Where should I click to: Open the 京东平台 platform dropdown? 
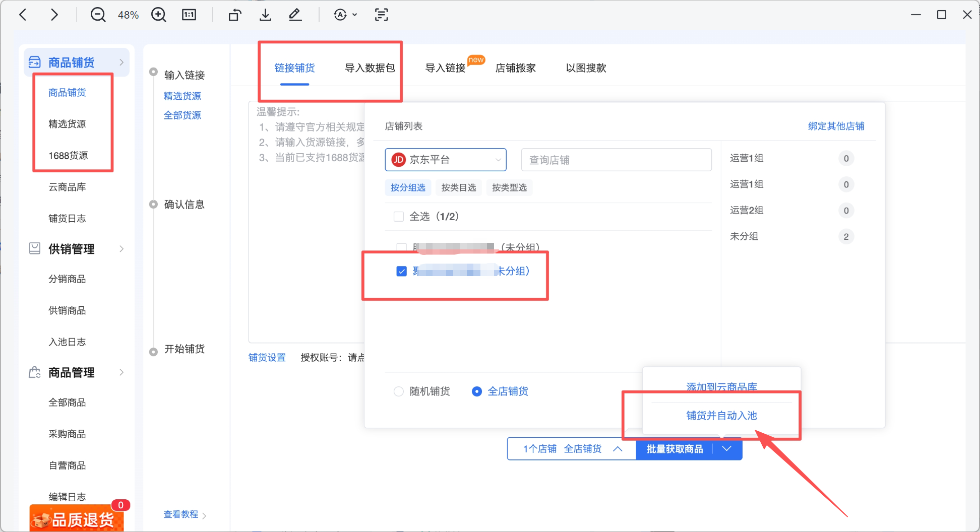click(x=446, y=160)
